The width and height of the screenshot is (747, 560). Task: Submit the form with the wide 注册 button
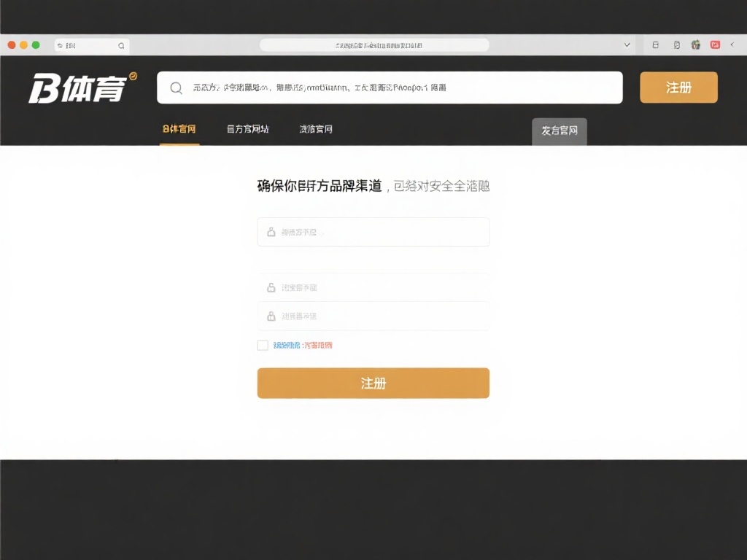tap(373, 383)
